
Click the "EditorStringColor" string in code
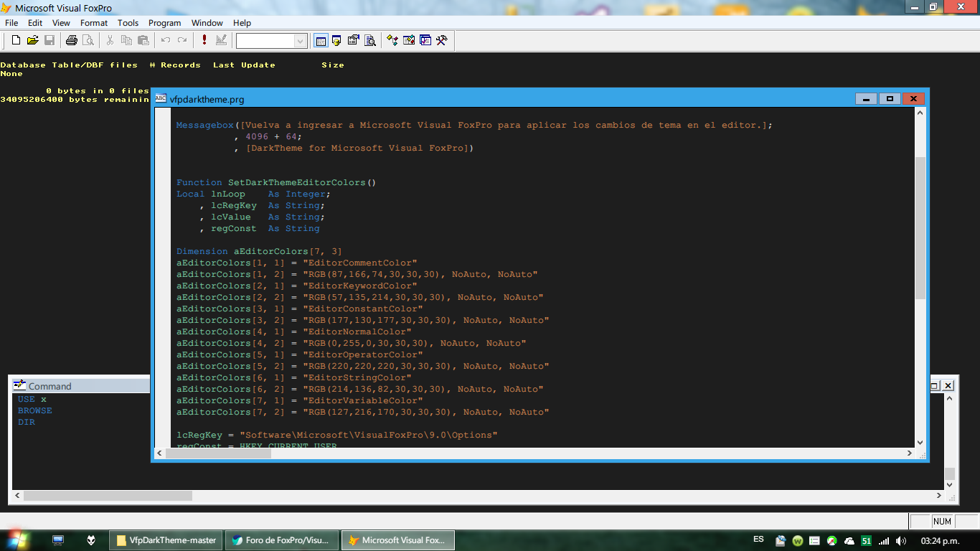click(357, 377)
